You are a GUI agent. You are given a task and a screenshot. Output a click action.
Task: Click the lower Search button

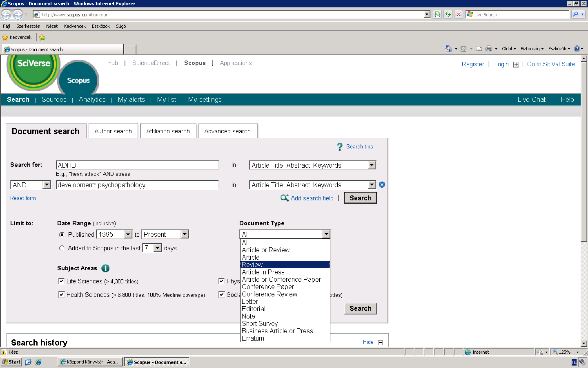click(361, 308)
